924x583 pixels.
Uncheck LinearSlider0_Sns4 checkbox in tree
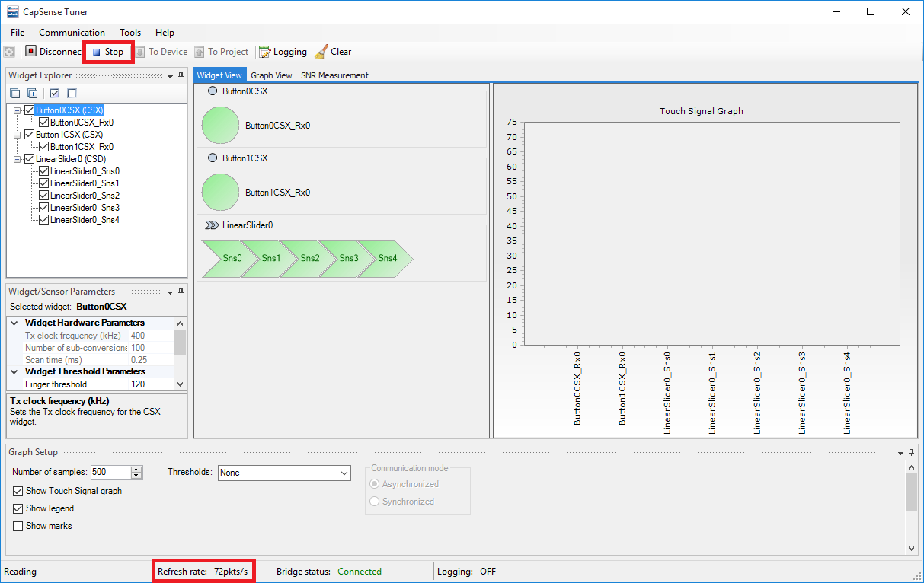click(x=44, y=220)
